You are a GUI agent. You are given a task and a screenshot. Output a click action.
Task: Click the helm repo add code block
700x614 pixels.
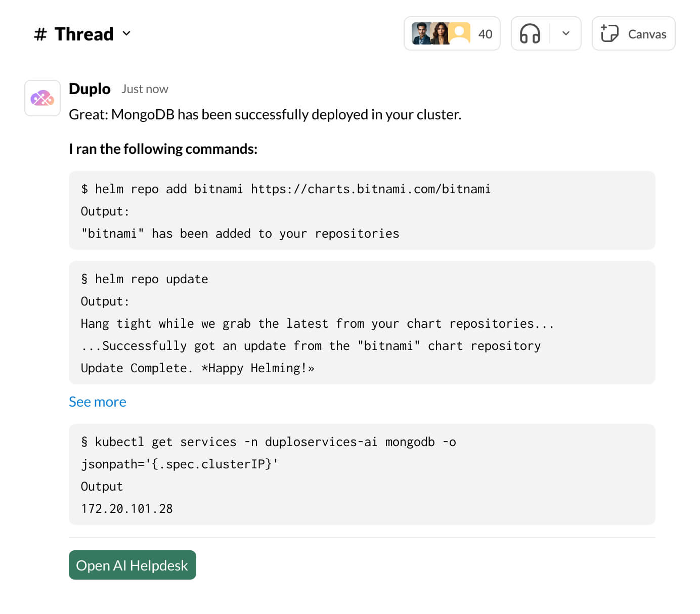click(362, 210)
